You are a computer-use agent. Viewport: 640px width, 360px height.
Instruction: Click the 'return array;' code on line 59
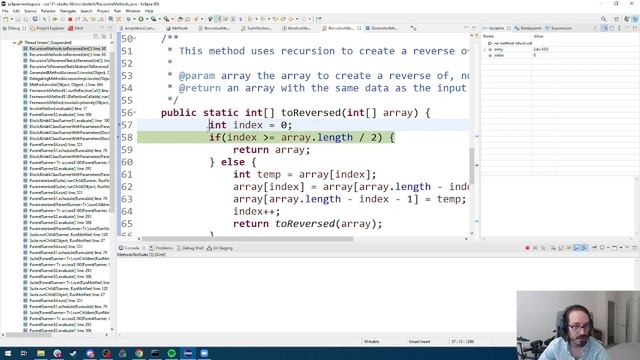pos(271,150)
